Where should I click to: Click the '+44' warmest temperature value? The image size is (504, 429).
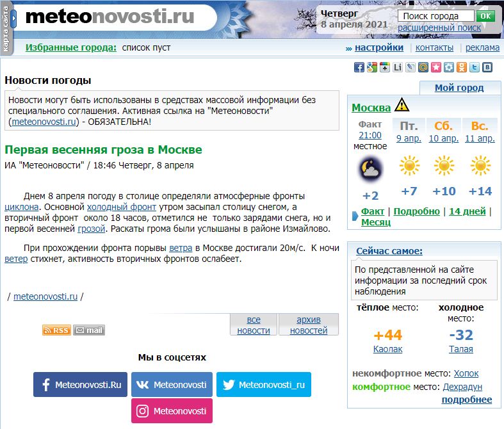(387, 335)
